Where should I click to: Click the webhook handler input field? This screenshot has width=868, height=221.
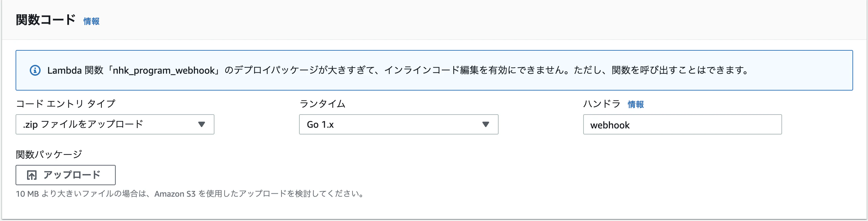682,124
